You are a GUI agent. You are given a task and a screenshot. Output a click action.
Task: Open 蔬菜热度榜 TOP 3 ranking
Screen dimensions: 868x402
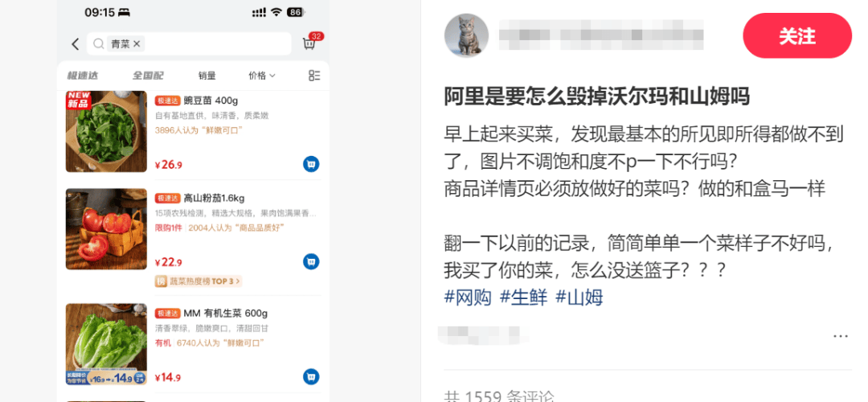tap(199, 281)
